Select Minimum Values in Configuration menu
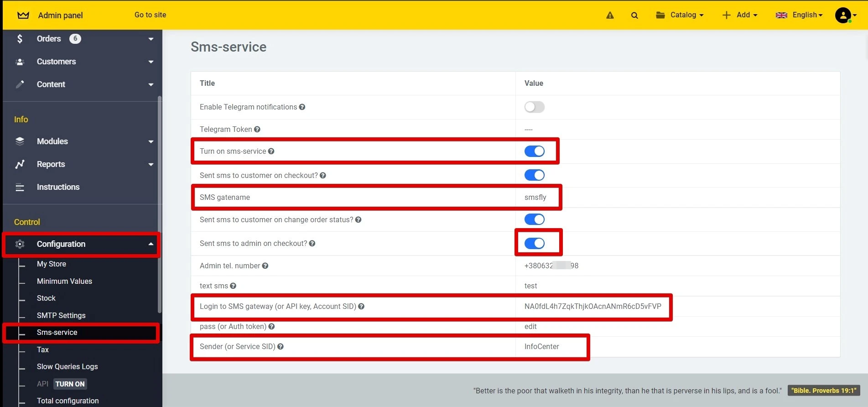 [x=64, y=282]
